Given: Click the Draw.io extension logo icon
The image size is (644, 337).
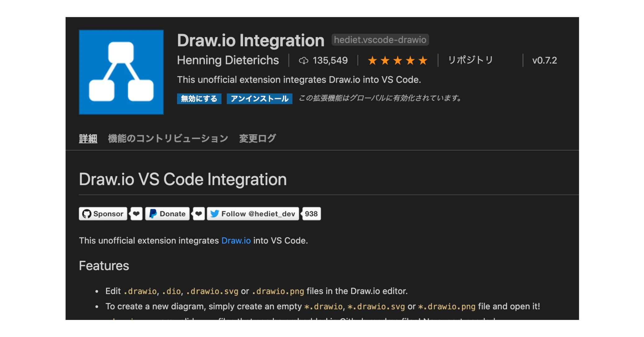Looking at the screenshot, I should click(x=121, y=72).
